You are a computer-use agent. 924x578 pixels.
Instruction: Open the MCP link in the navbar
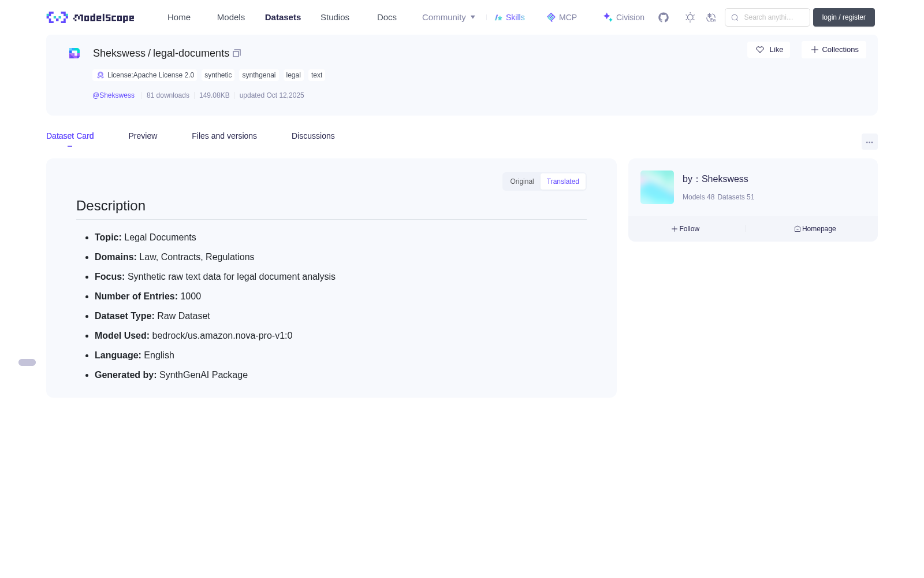[x=561, y=17]
